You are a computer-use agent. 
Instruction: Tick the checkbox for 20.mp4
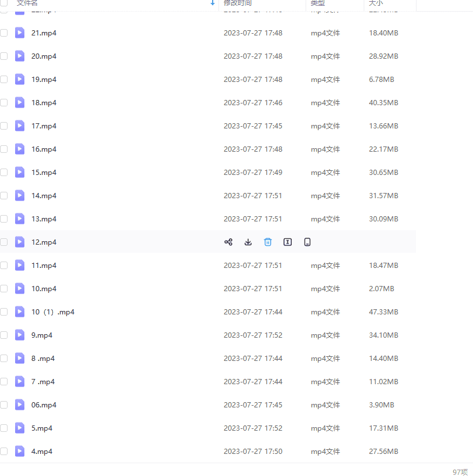[x=4, y=56]
